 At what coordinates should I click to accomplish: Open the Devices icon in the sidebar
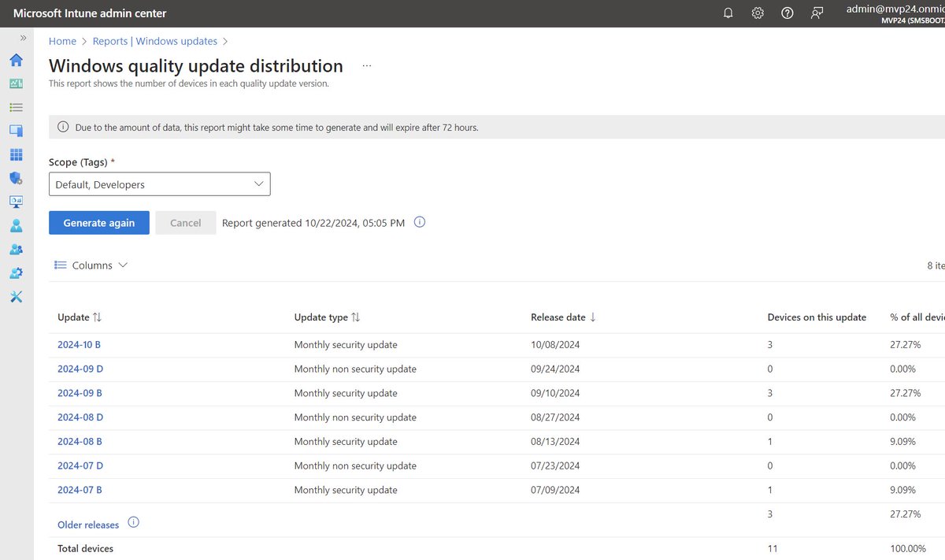[16, 131]
